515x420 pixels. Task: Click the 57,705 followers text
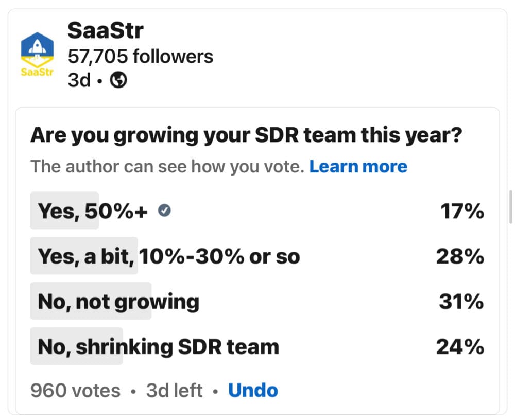pyautogui.click(x=140, y=57)
